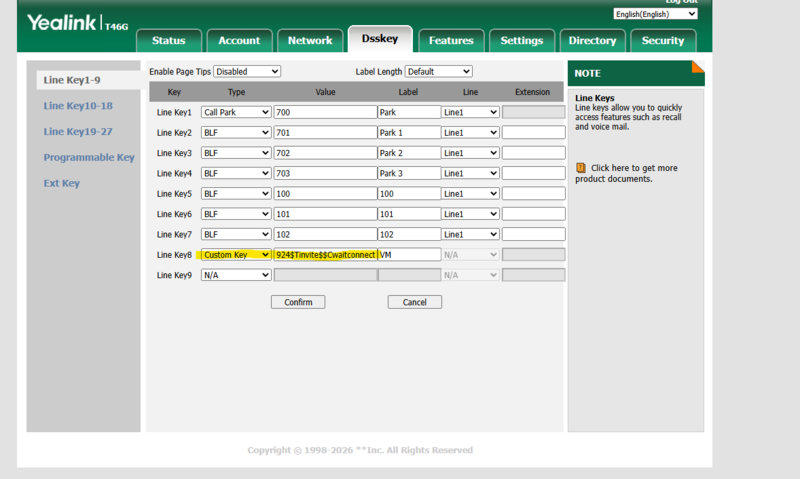Screen dimensions: 800x479
Task: Click Line Key4 value field 703
Action: pyautogui.click(x=325, y=173)
